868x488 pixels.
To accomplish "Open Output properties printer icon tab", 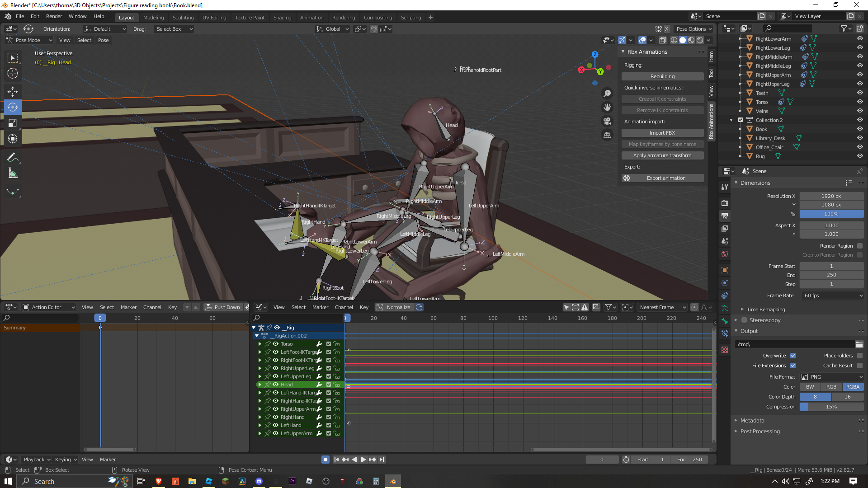I will [x=725, y=216].
